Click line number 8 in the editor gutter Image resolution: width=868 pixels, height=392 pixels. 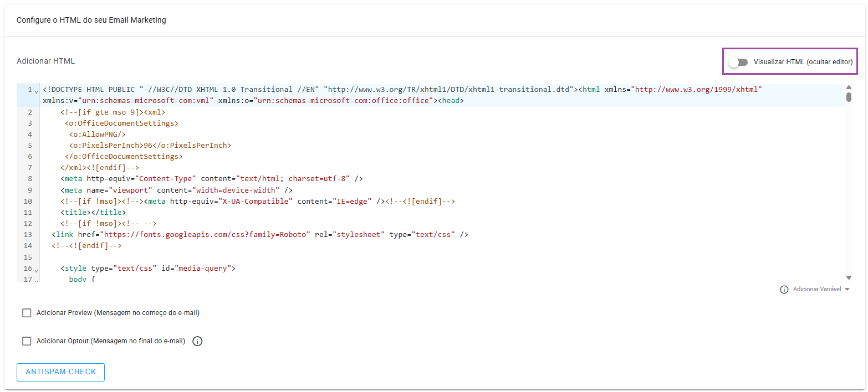29,179
